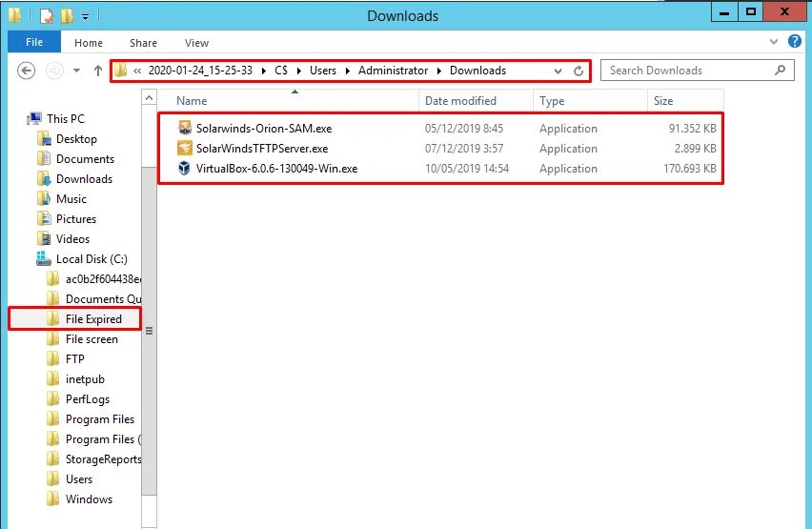The height and width of the screenshot is (529, 812).
Task: Open the Videos folder in sidebar
Action: click(72, 239)
